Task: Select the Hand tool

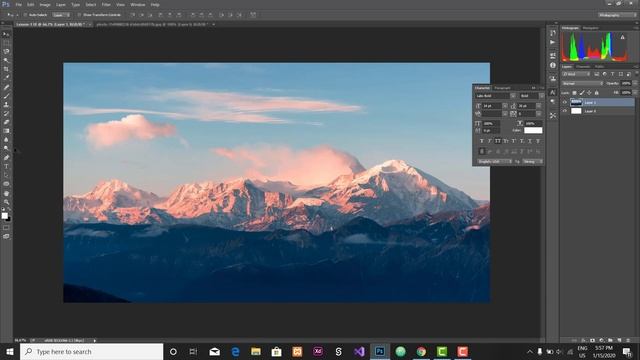Action: coord(6,193)
